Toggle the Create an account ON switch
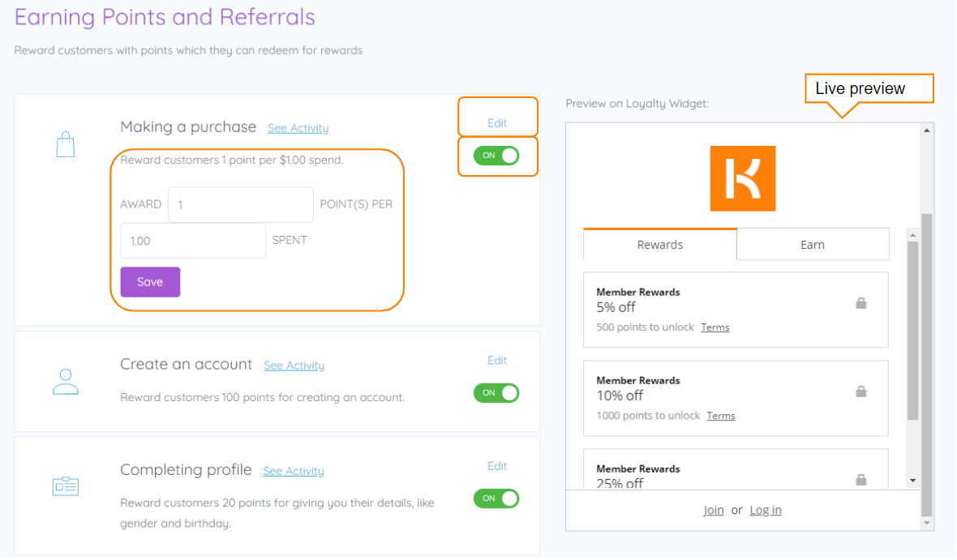Image resolution: width=957 pixels, height=560 pixels. point(496,393)
